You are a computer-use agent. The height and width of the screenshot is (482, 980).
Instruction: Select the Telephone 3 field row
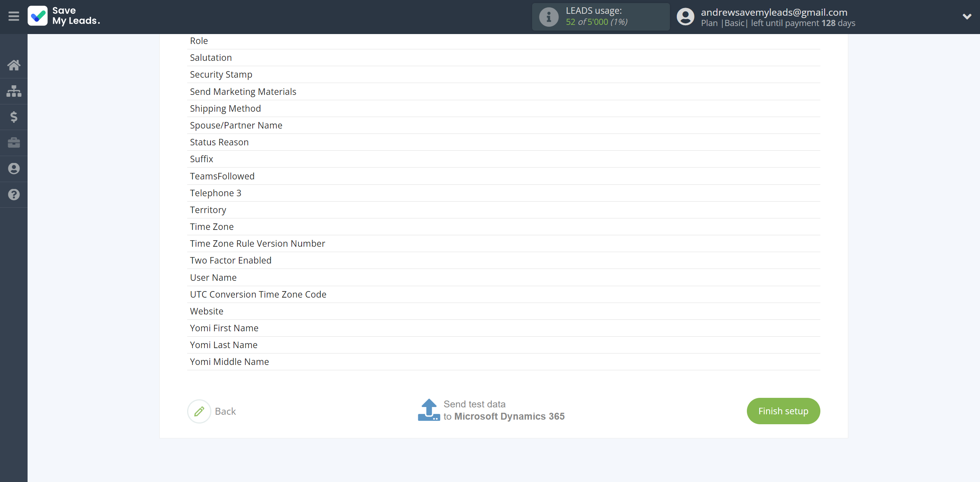(x=503, y=193)
